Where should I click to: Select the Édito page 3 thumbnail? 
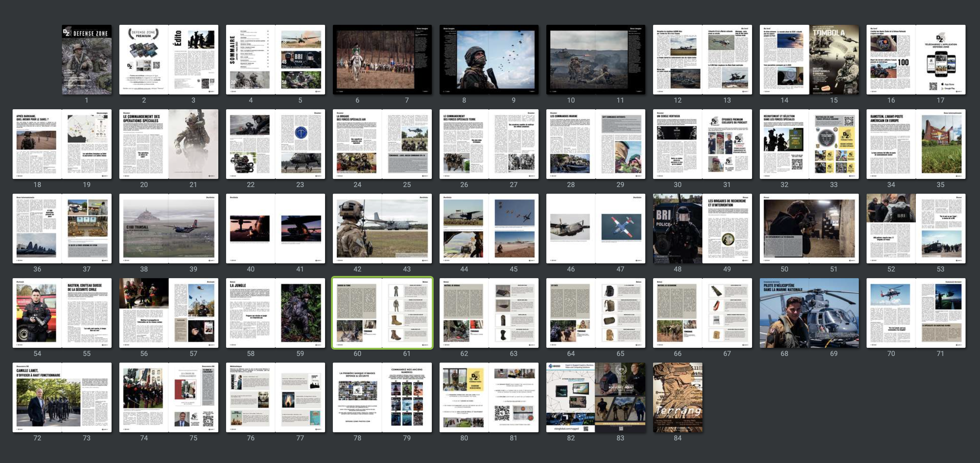point(193,60)
